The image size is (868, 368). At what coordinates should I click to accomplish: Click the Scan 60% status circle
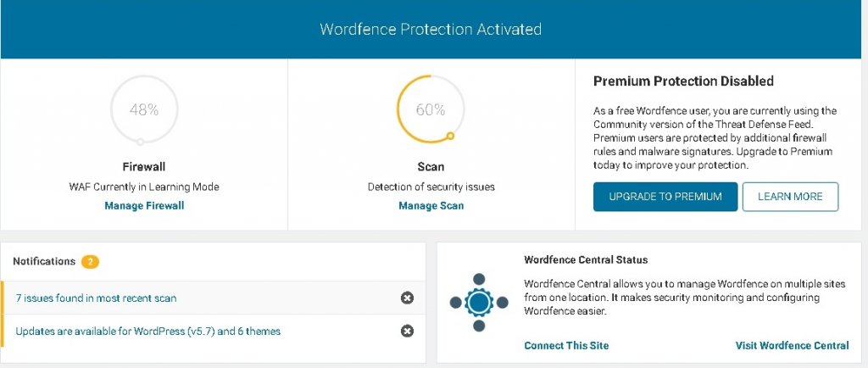431,109
